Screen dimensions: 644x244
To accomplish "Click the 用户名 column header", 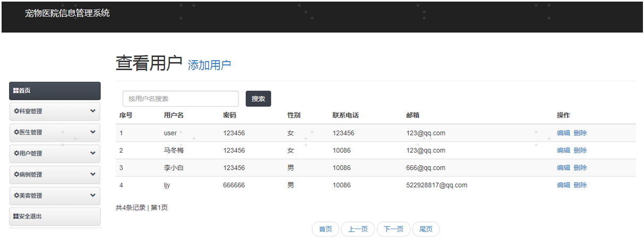I will (x=174, y=116).
